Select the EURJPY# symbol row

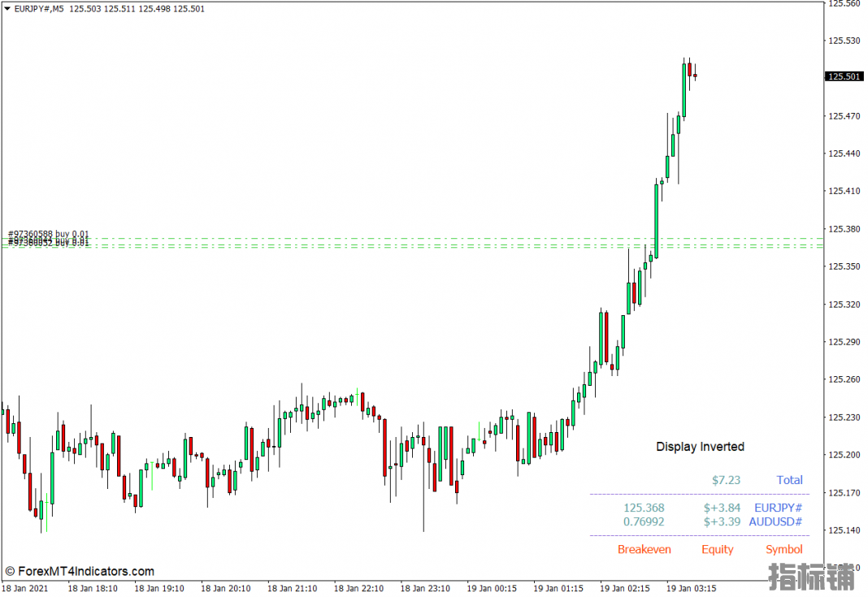(x=778, y=508)
